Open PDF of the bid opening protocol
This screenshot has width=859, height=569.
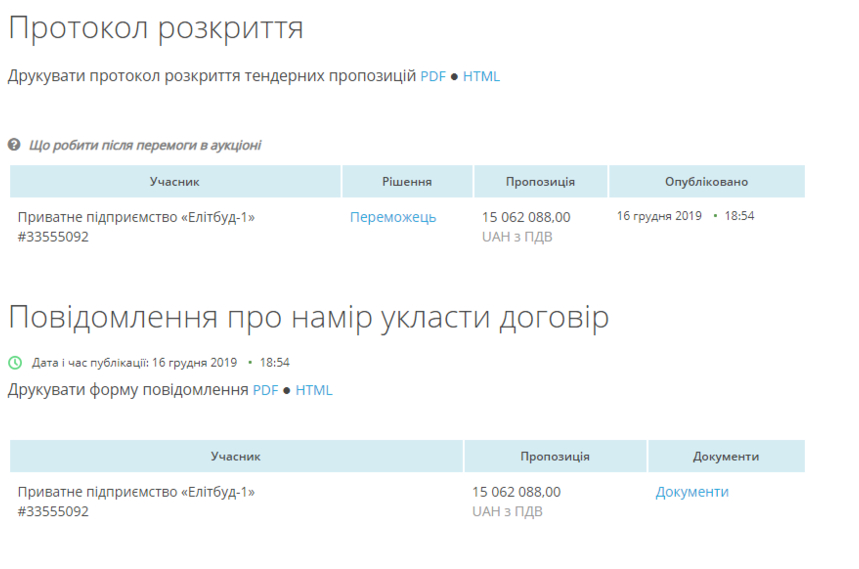pyautogui.click(x=433, y=76)
